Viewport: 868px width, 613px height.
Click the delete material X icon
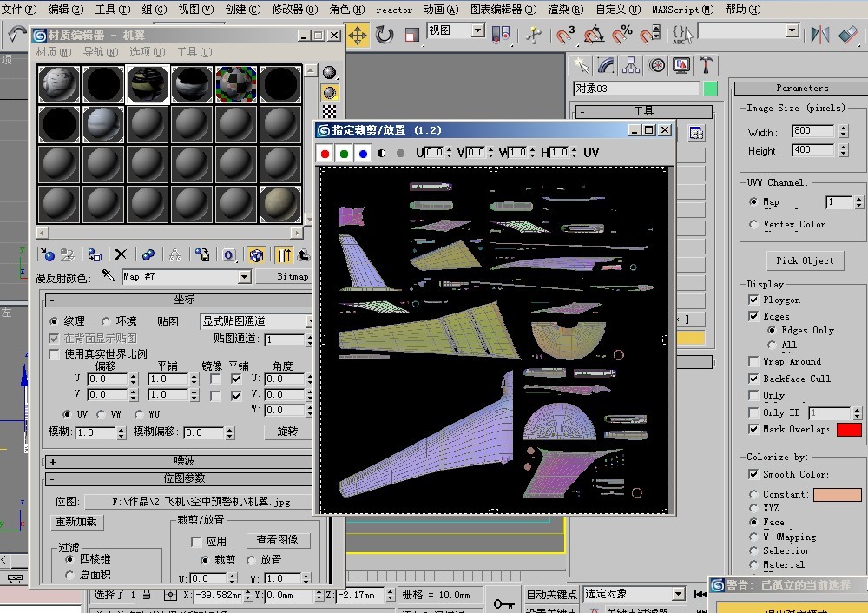[x=121, y=254]
